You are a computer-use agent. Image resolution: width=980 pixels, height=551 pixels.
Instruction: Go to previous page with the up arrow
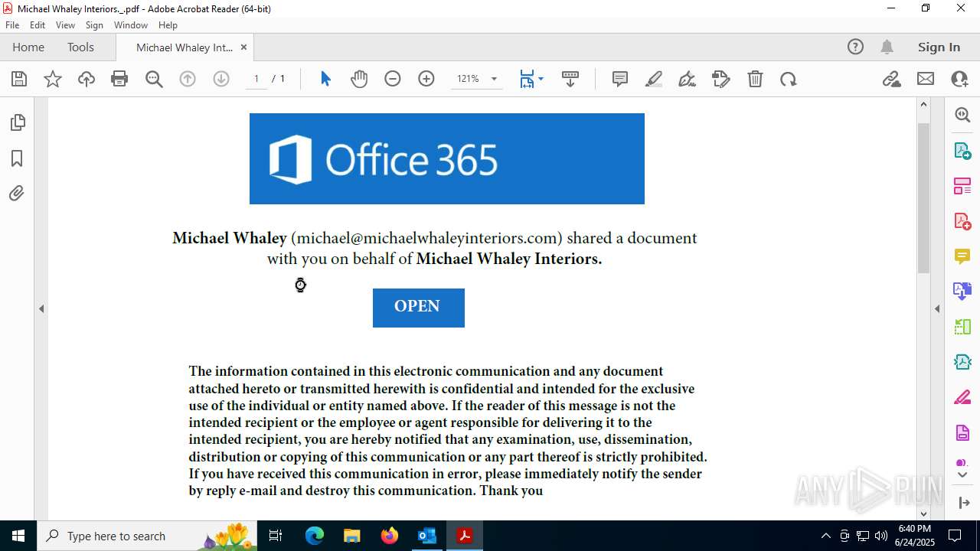click(x=188, y=79)
